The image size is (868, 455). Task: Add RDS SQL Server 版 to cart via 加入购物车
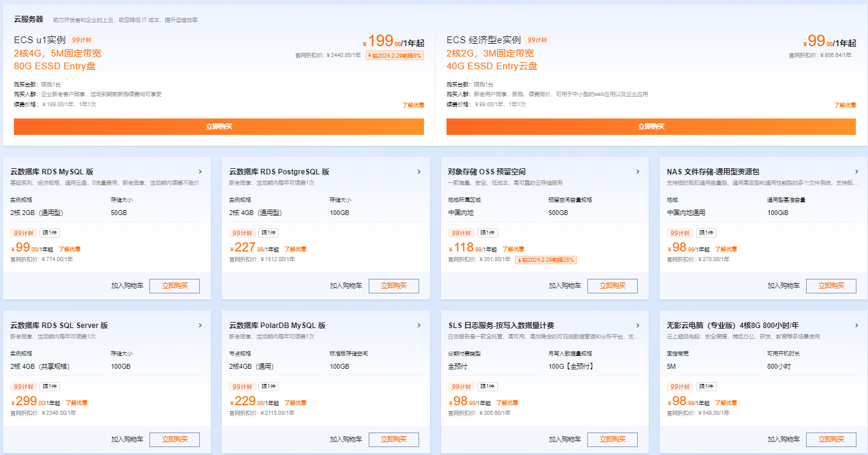(x=128, y=439)
